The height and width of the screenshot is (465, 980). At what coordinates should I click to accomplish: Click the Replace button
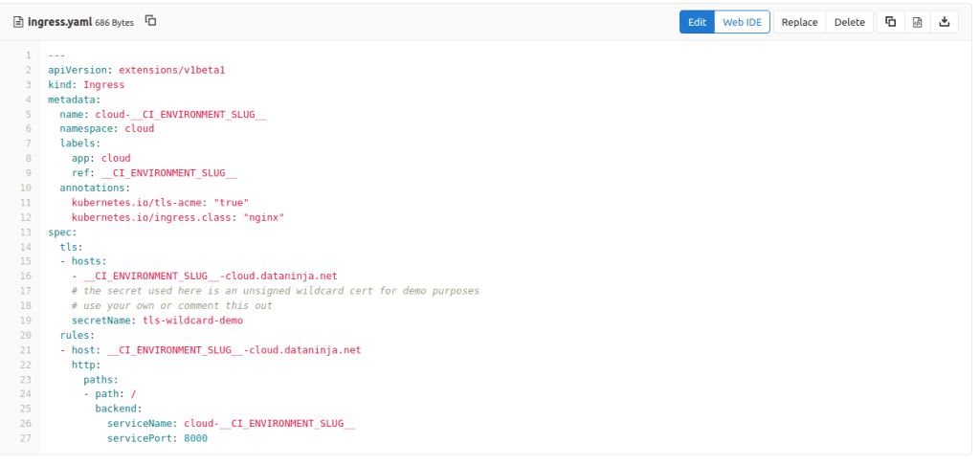[x=799, y=22]
